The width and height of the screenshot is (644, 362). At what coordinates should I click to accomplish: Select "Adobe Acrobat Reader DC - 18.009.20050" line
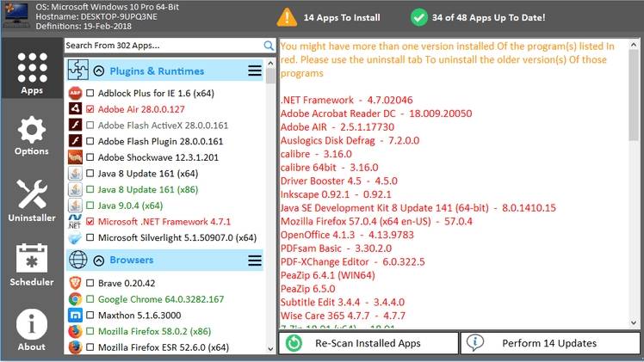376,114
